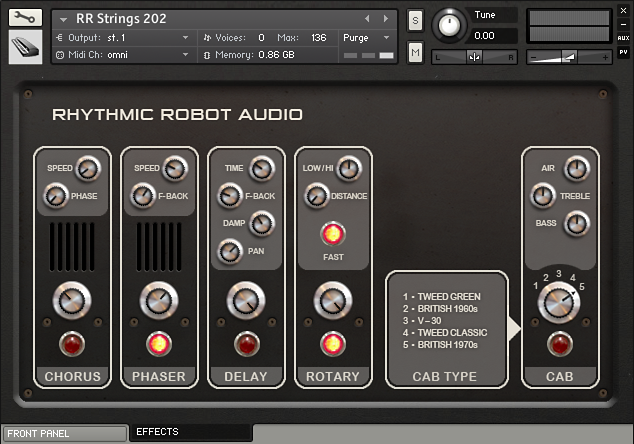634x444 pixels.
Task: Toggle the Rotary Fast speed light
Action: tap(333, 234)
